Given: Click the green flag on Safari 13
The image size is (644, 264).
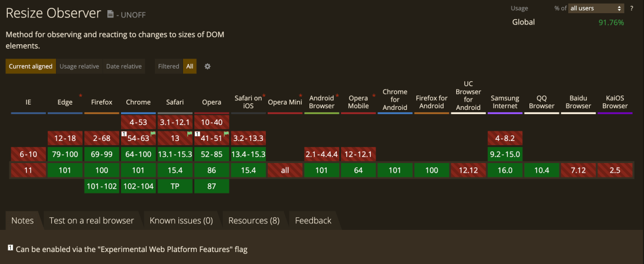Looking at the screenshot, I should tap(190, 134).
